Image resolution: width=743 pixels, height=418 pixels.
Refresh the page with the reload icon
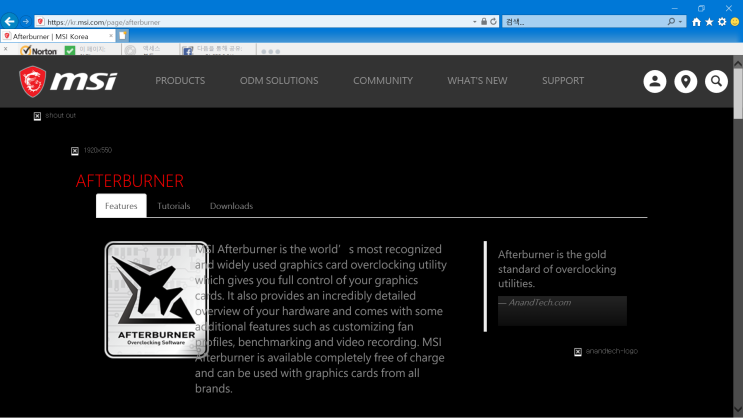[493, 22]
